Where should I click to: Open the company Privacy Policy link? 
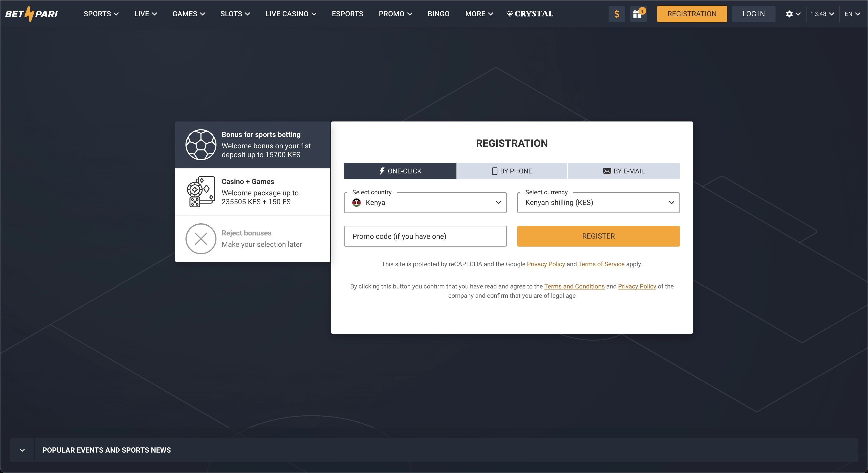637,286
